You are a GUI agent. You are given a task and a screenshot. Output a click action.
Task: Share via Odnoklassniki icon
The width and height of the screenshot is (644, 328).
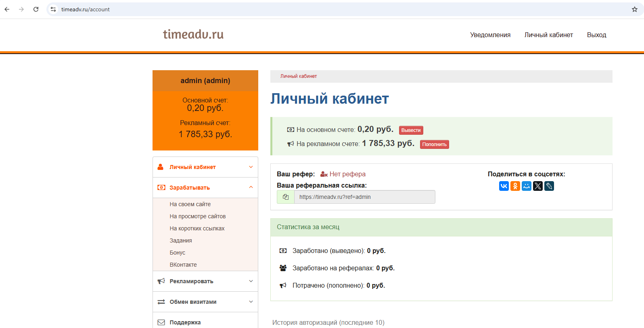pyautogui.click(x=515, y=186)
